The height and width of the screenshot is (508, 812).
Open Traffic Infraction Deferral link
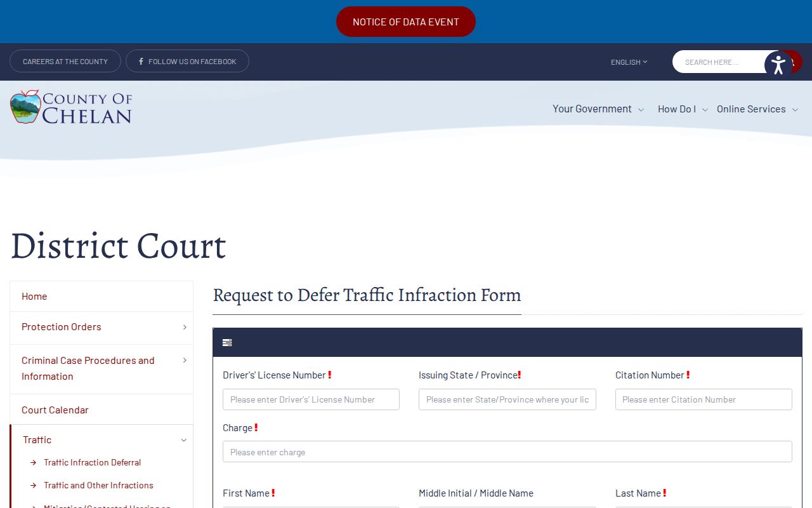(x=93, y=463)
